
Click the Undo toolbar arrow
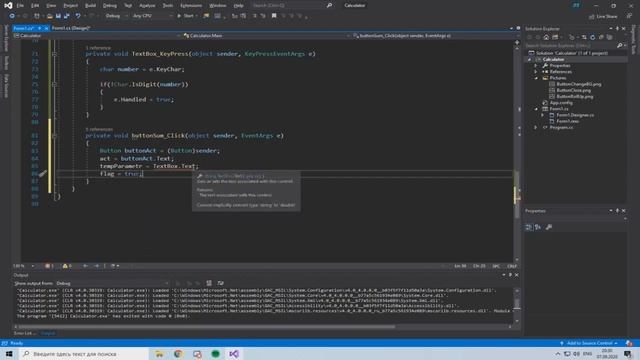(x=78, y=16)
